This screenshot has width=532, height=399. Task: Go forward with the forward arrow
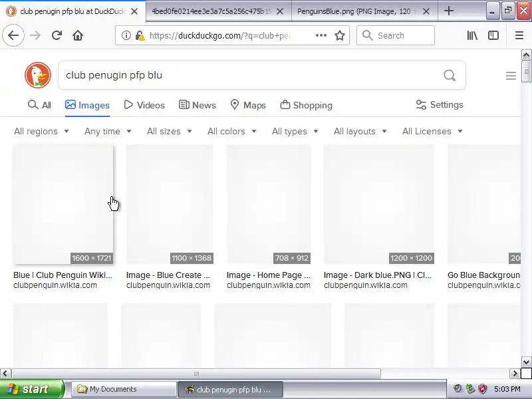pos(35,35)
